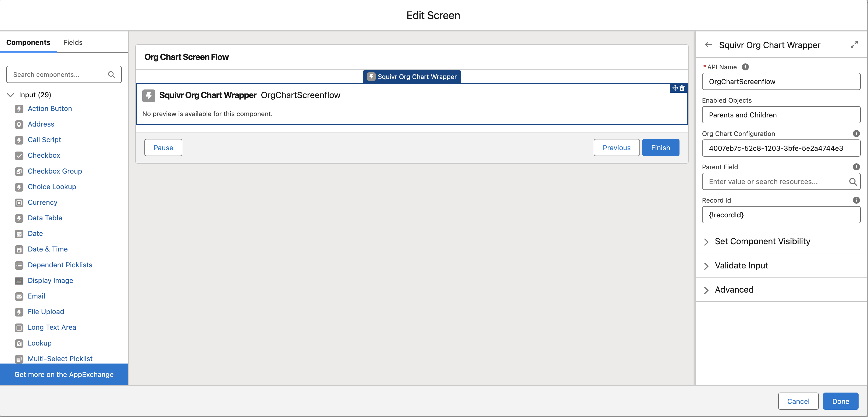868x417 pixels.
Task: Cancel the screen edits
Action: pos(798,401)
